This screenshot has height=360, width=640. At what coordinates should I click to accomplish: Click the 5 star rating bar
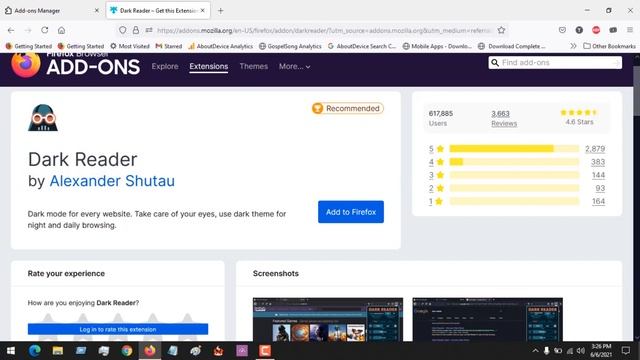[514, 149]
